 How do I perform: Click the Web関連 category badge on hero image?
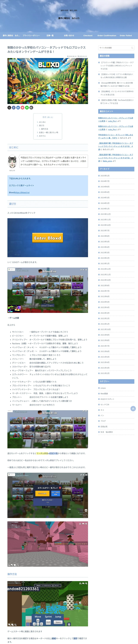tap(13, 61)
